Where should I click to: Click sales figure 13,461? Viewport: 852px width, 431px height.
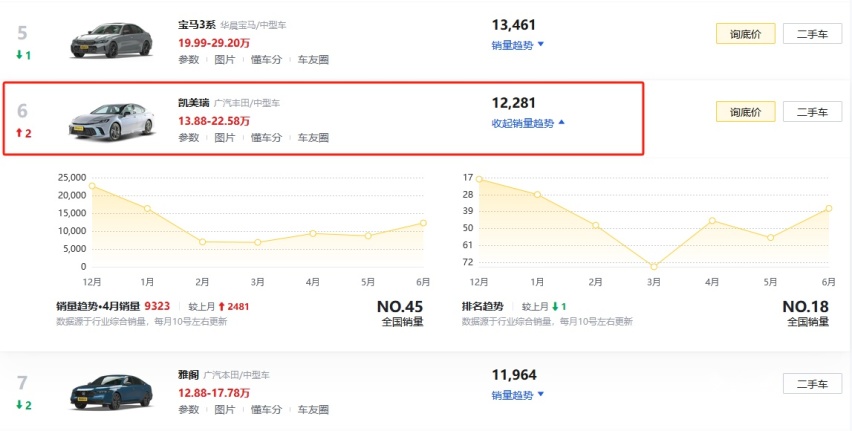[x=513, y=25]
